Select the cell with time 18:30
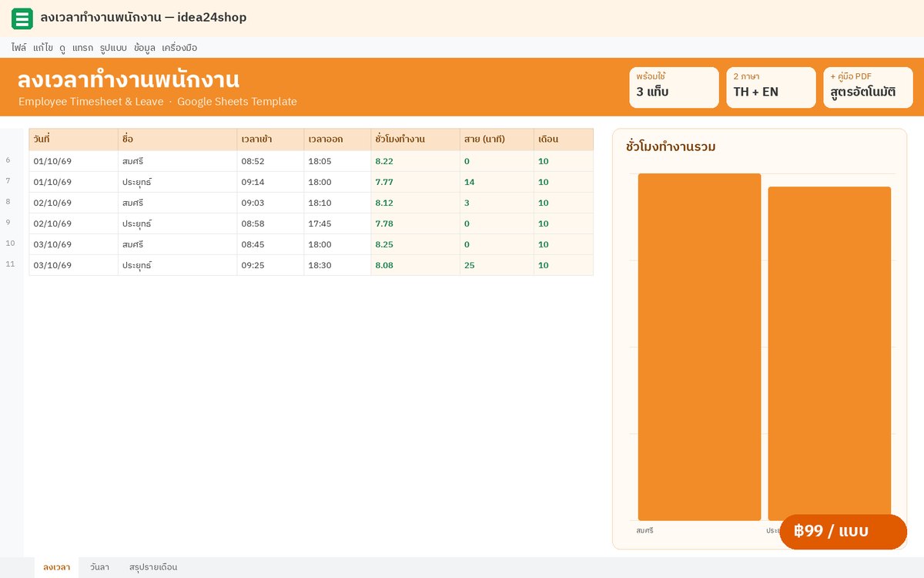Screen dimensions: 924x578 pos(337,265)
